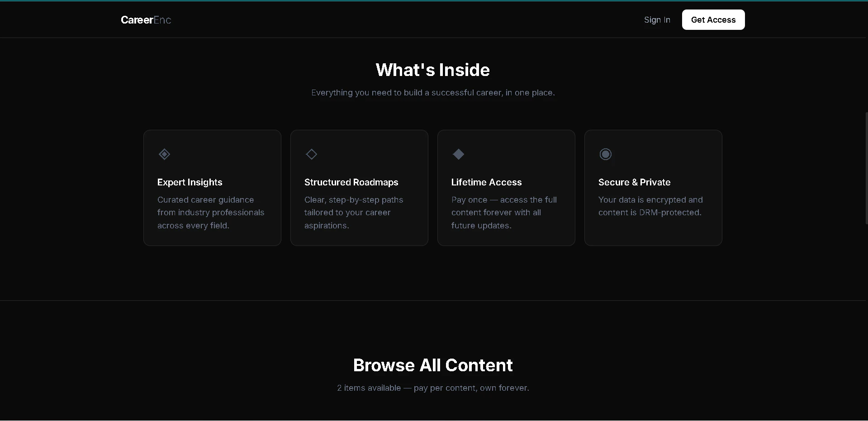The width and height of the screenshot is (868, 421).
Task: Click 'Your data is encrypted' description text
Action: pyautogui.click(x=650, y=206)
